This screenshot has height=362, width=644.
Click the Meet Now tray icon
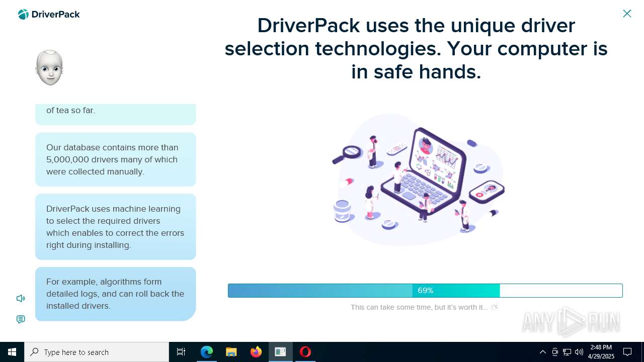[x=555, y=352]
